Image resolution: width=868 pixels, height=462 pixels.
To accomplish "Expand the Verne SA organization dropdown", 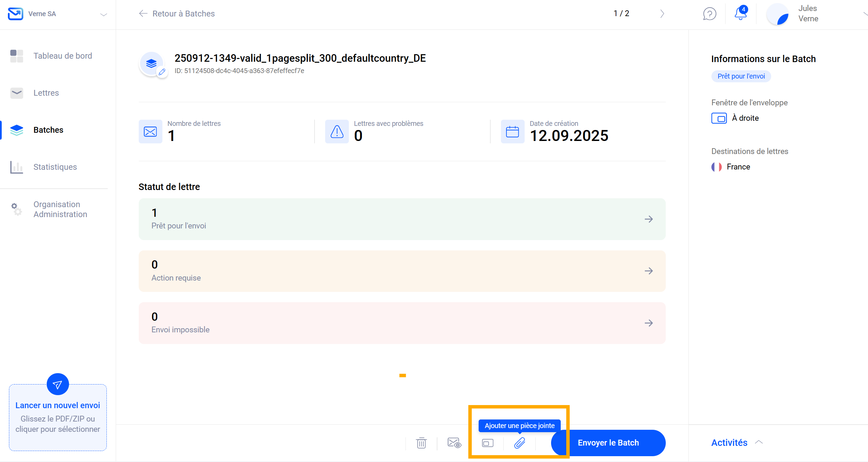I will pyautogui.click(x=103, y=14).
